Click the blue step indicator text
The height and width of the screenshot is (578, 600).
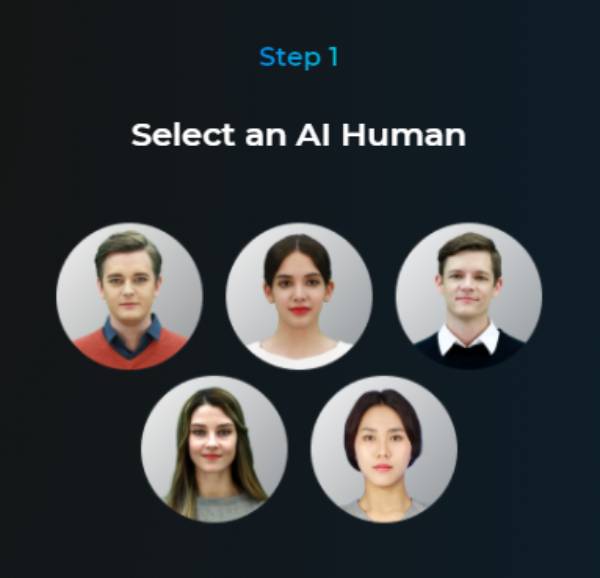click(299, 57)
